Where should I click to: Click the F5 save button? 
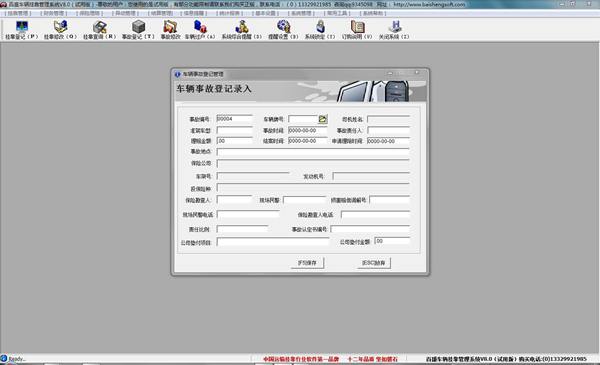307,263
